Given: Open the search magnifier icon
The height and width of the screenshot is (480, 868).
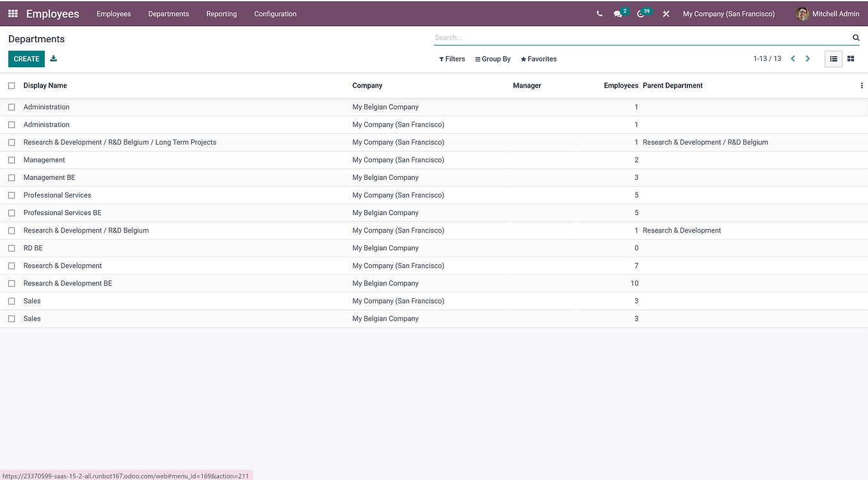Looking at the screenshot, I should pos(856,37).
